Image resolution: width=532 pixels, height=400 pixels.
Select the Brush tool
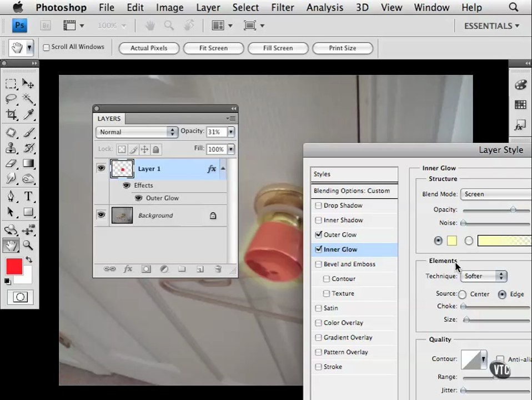coord(28,132)
